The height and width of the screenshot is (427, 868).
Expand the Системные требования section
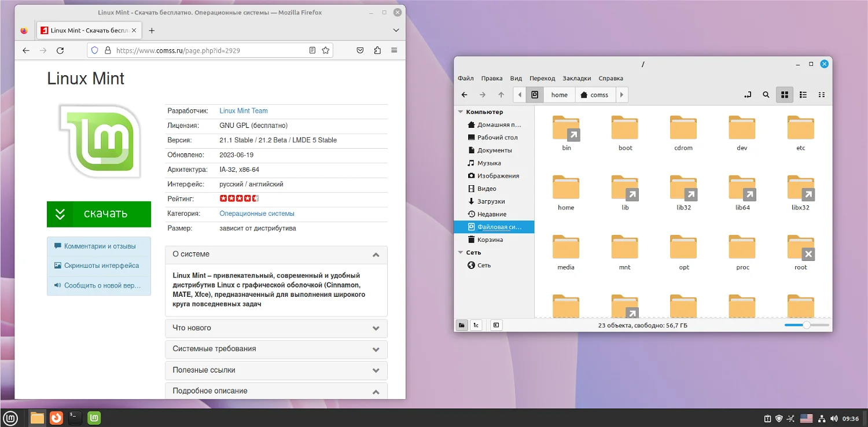tap(275, 349)
